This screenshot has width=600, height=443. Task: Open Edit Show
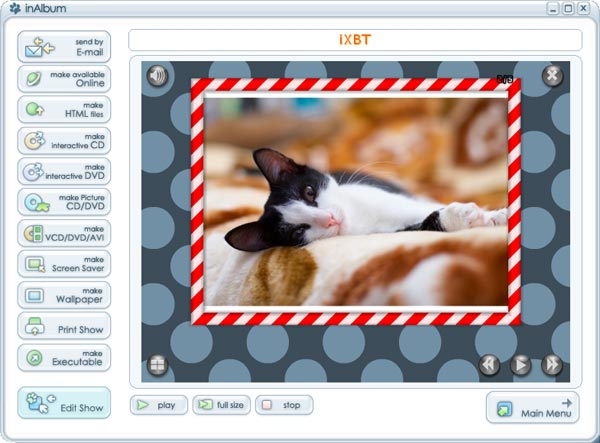coord(64,403)
